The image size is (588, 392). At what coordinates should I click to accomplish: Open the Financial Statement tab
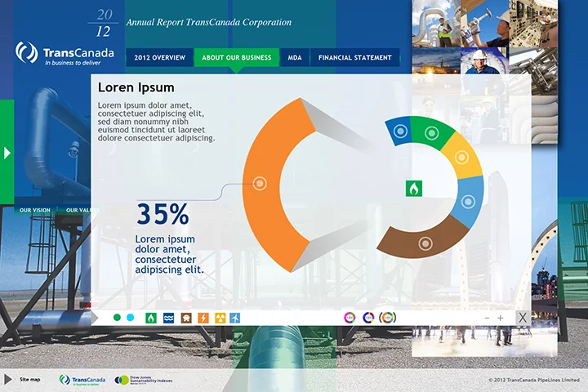(x=354, y=57)
